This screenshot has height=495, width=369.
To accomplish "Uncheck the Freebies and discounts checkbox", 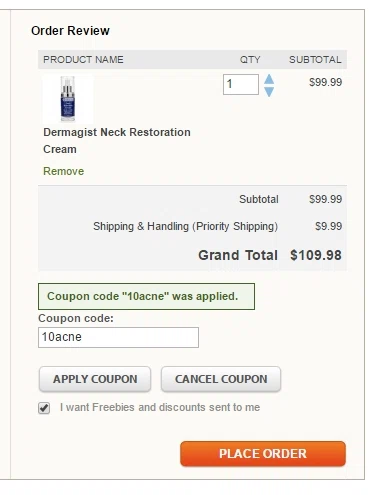I will [x=44, y=408].
